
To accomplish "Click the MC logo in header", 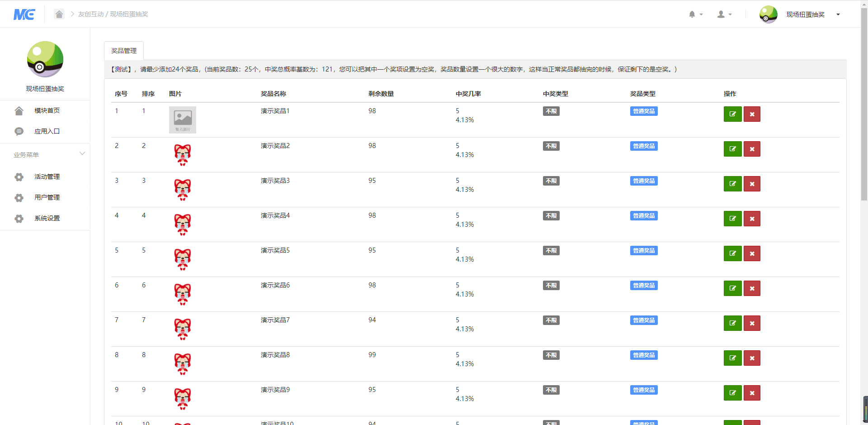I will pyautogui.click(x=24, y=14).
